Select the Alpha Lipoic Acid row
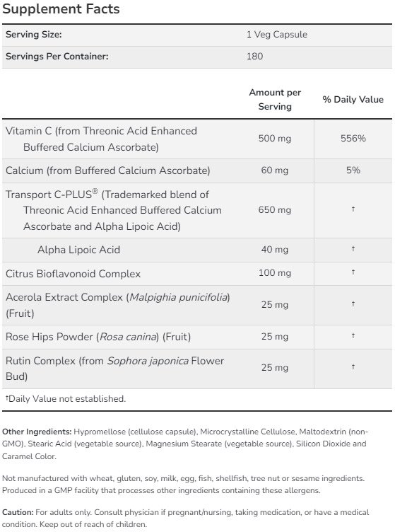 197,250
